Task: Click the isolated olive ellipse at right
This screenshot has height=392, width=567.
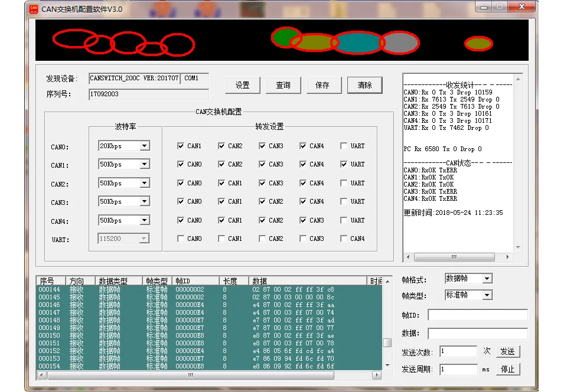Action: (x=478, y=44)
